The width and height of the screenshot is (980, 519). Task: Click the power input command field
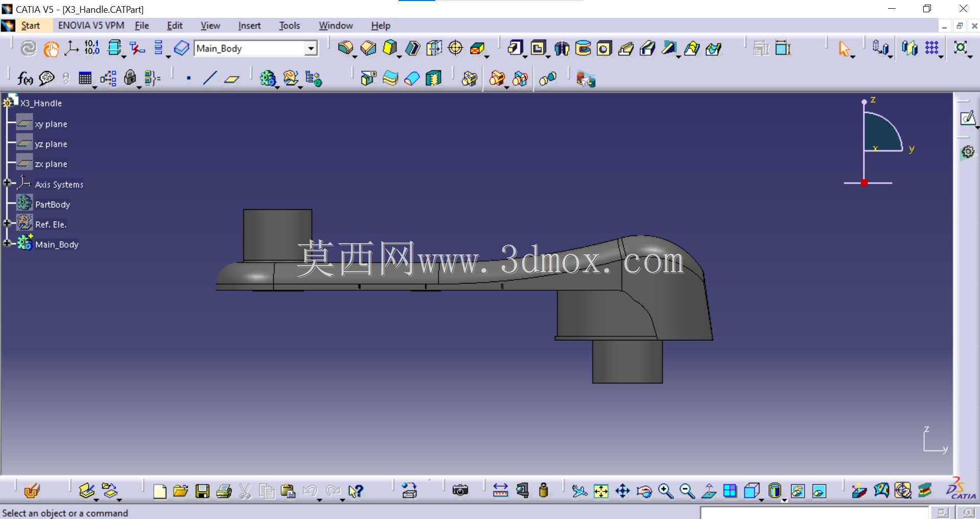[x=814, y=513]
